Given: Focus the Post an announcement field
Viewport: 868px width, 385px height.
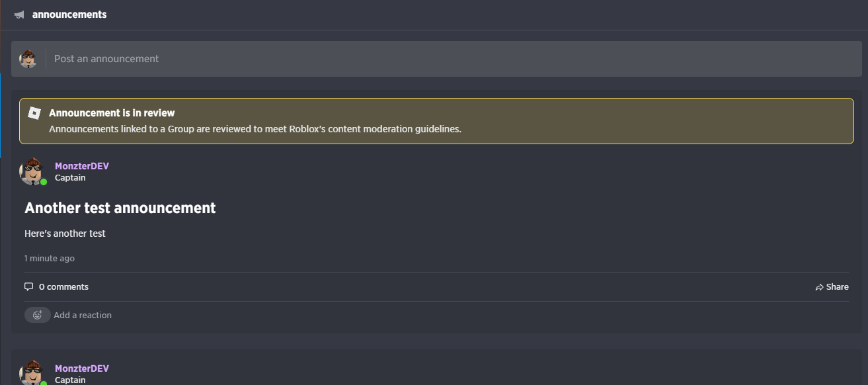Looking at the screenshot, I should coord(450,59).
